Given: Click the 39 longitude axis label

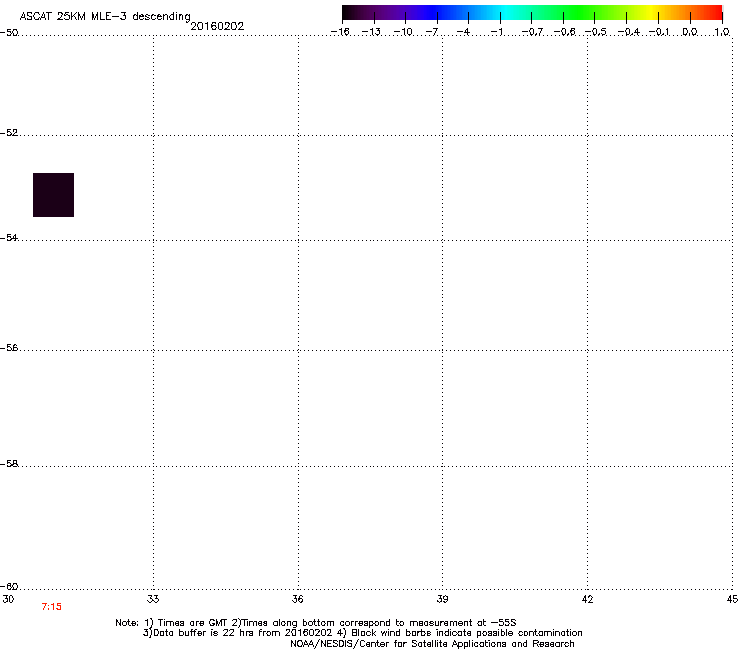Looking at the screenshot, I should click(x=442, y=599).
